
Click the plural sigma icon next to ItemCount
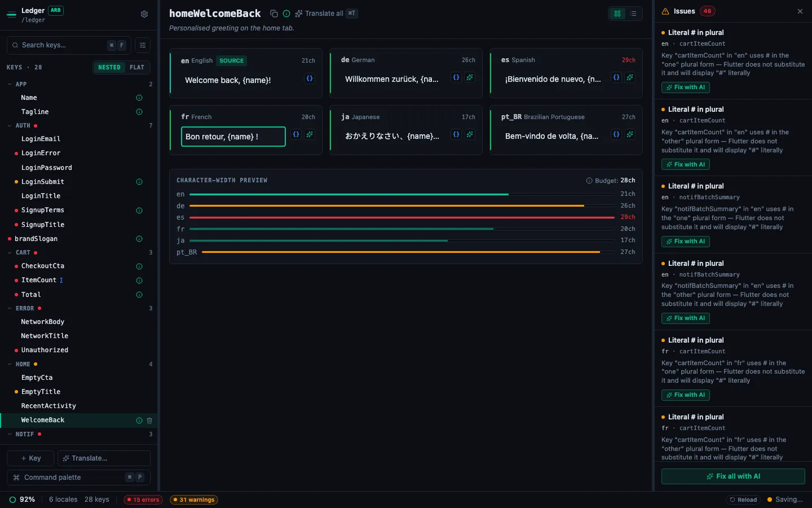click(61, 281)
